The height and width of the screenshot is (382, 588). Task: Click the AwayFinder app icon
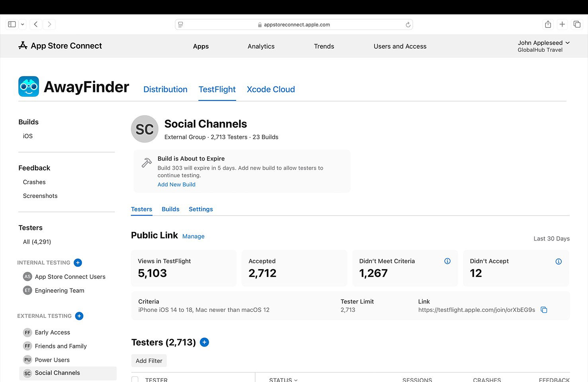coord(29,86)
